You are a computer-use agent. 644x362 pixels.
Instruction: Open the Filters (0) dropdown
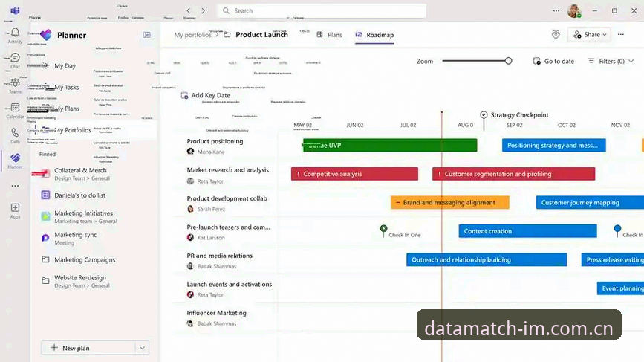[611, 61]
